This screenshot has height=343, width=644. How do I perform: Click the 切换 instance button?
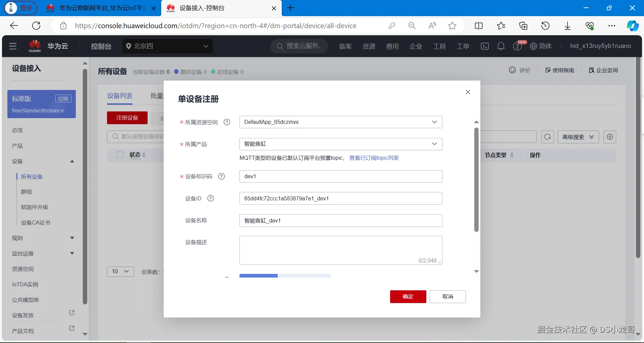[x=63, y=99]
